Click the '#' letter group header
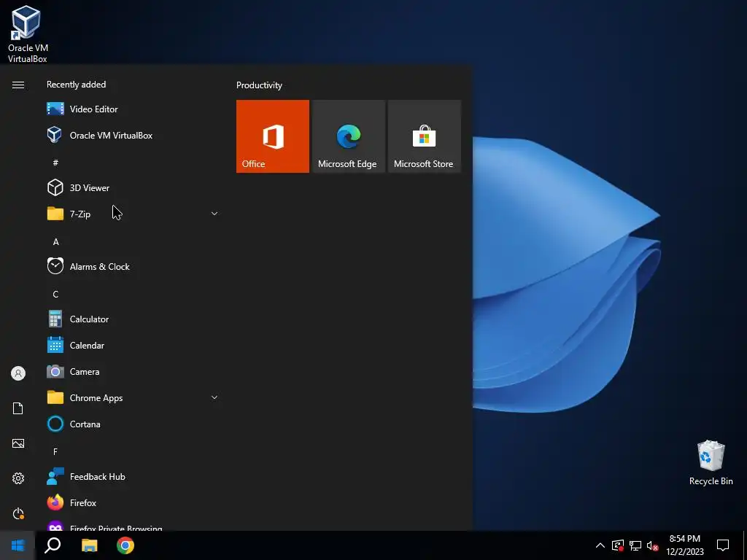This screenshot has height=560, width=747. coord(55,163)
